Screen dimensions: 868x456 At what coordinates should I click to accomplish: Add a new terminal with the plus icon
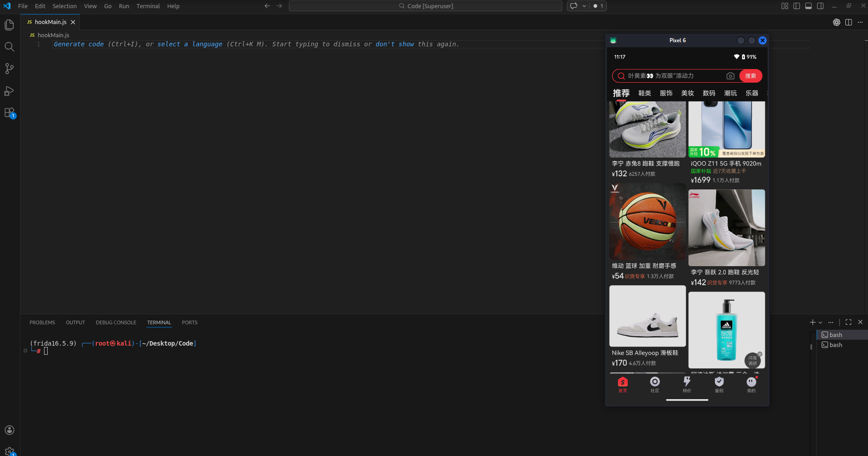point(813,322)
